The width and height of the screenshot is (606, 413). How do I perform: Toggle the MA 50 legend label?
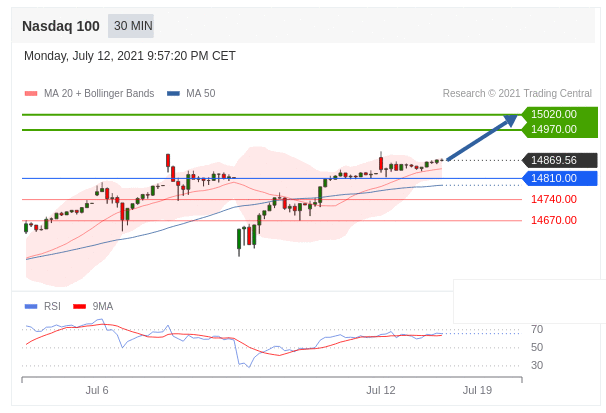tap(200, 94)
